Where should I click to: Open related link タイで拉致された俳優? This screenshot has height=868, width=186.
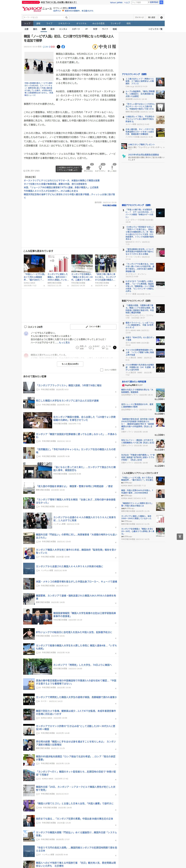(55, 184)
